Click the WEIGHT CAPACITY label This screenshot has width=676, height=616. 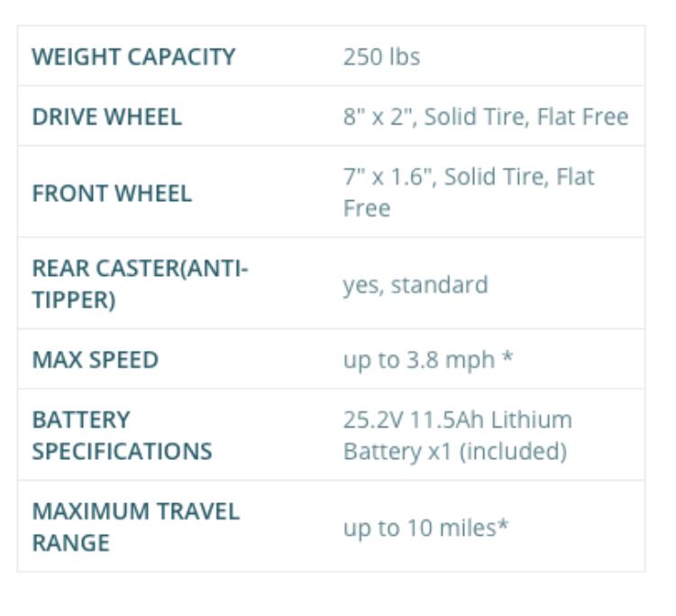133,57
